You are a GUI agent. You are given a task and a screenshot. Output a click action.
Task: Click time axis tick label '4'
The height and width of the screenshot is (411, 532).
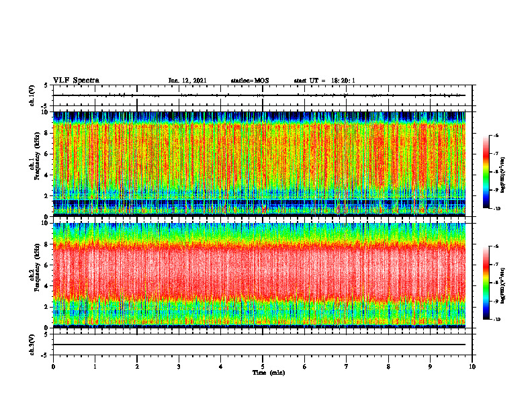pyautogui.click(x=221, y=367)
